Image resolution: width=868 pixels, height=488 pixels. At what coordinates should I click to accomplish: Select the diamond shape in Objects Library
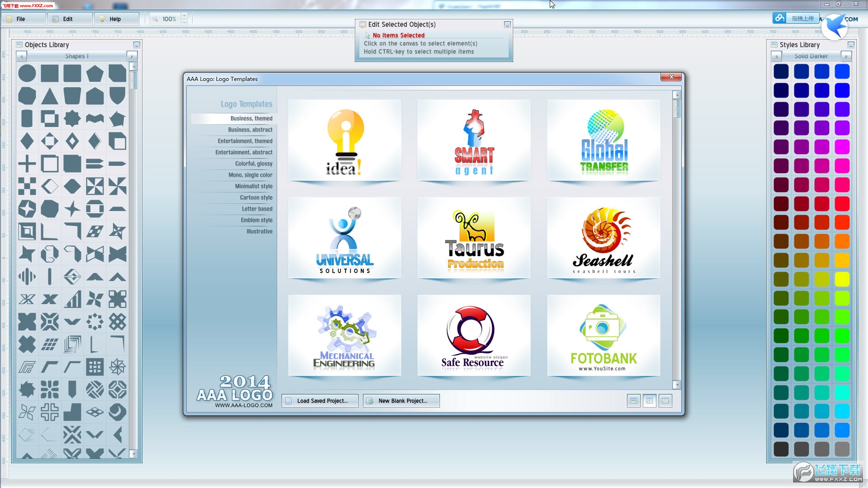(27, 141)
